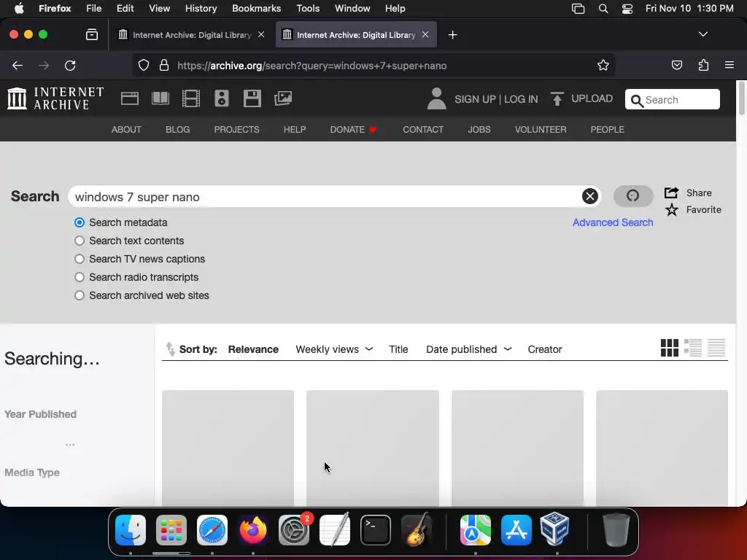Open the VOLUNTEER page

point(541,130)
